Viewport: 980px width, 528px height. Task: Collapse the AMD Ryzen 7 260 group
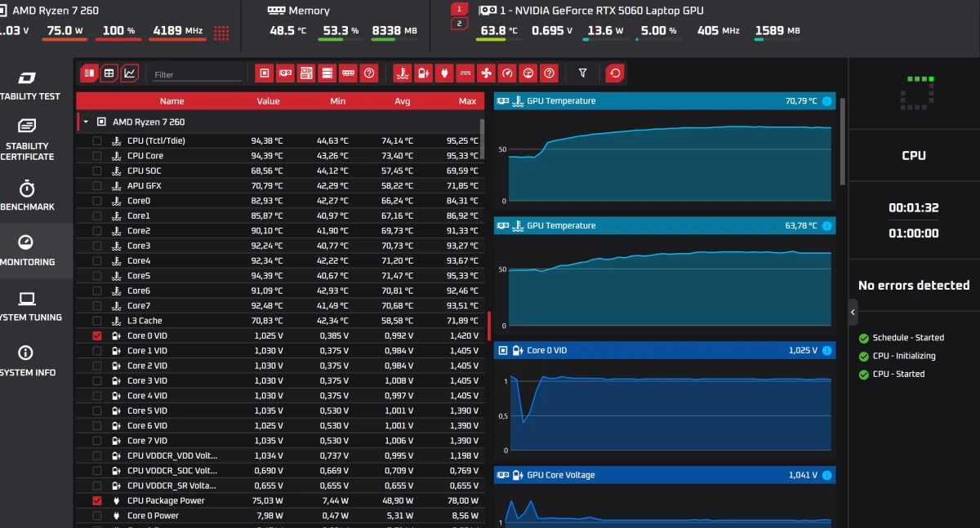pyautogui.click(x=87, y=122)
